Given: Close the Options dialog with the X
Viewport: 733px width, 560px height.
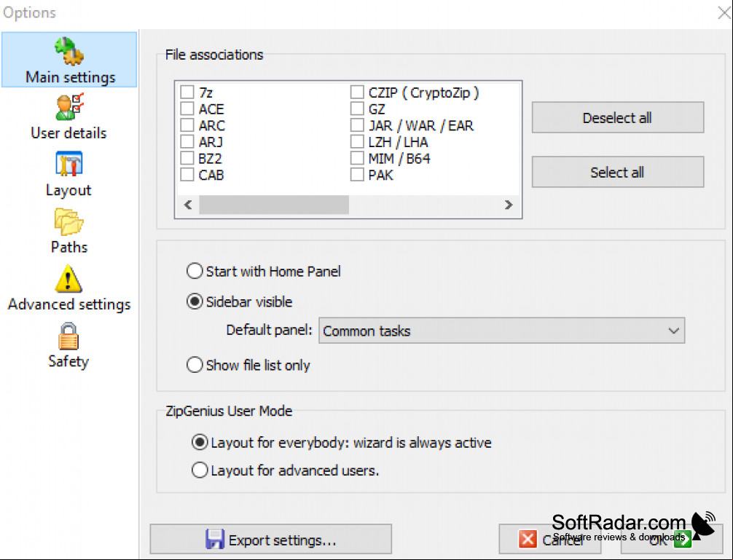Looking at the screenshot, I should click(724, 12).
